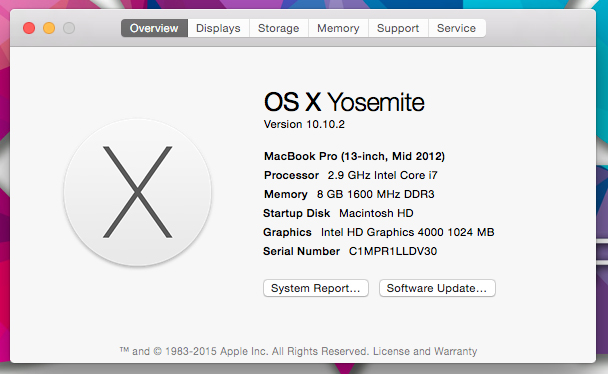Click the OS X Yosemite title
The image size is (608, 374).
tap(344, 102)
